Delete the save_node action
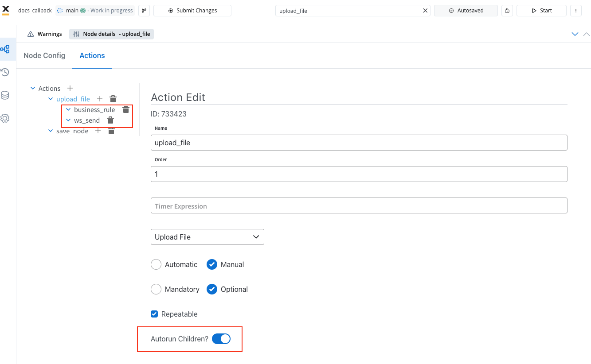The height and width of the screenshot is (364, 591). 111,131
